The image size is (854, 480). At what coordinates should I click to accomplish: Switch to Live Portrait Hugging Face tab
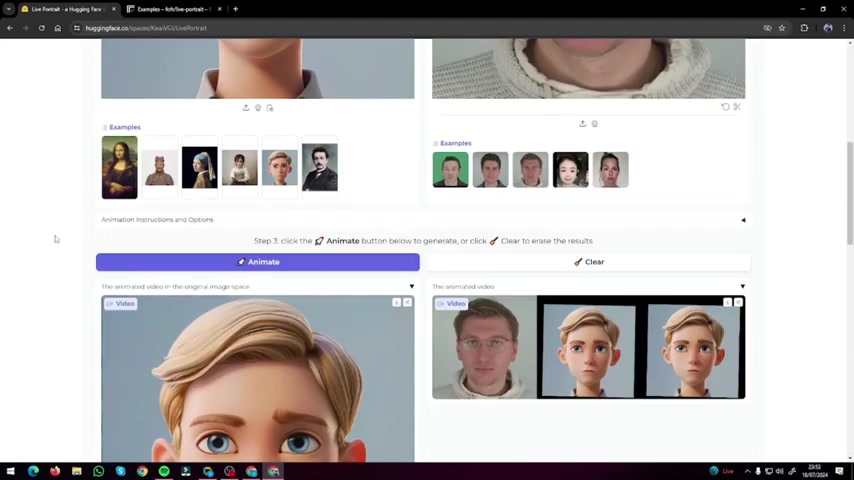pyautogui.click(x=68, y=9)
